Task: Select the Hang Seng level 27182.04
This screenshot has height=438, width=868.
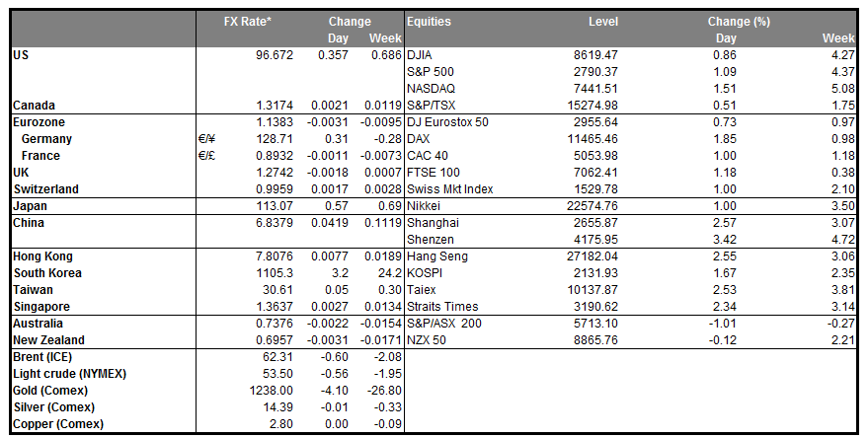Action: click(x=587, y=255)
